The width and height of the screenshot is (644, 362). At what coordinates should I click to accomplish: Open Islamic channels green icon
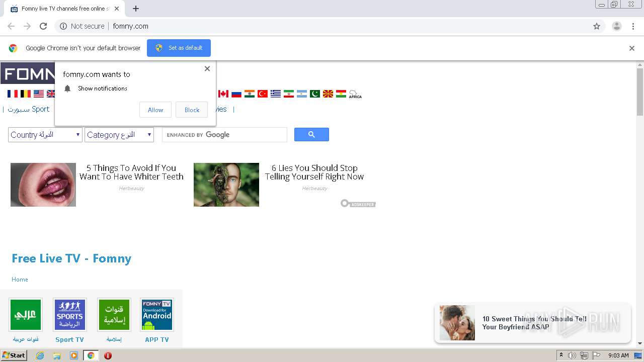pyautogui.click(x=114, y=315)
